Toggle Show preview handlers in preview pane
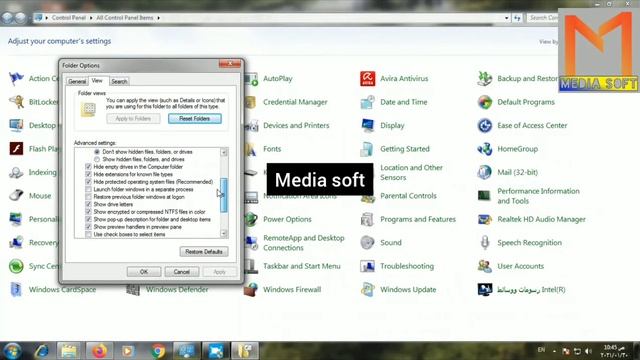Screen dimensions: 640x360 88,227
